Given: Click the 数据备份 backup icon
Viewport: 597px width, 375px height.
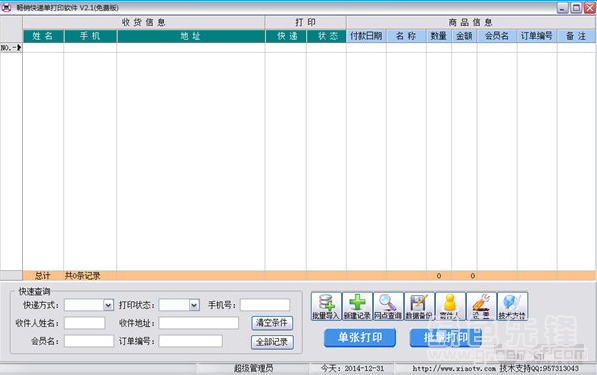Looking at the screenshot, I should 419,306.
